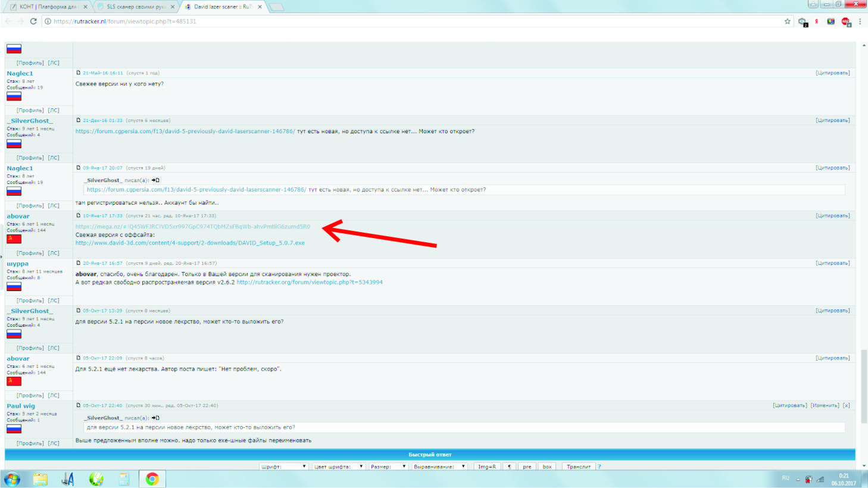Click the bookmark star in address bar
The image size is (868, 488).
[x=787, y=21]
